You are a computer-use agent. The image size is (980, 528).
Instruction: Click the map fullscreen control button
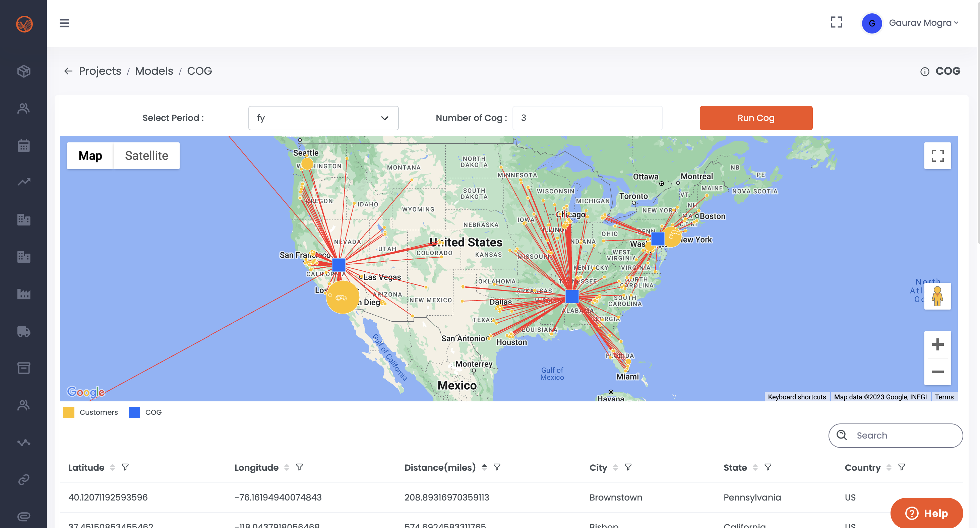pyautogui.click(x=937, y=155)
